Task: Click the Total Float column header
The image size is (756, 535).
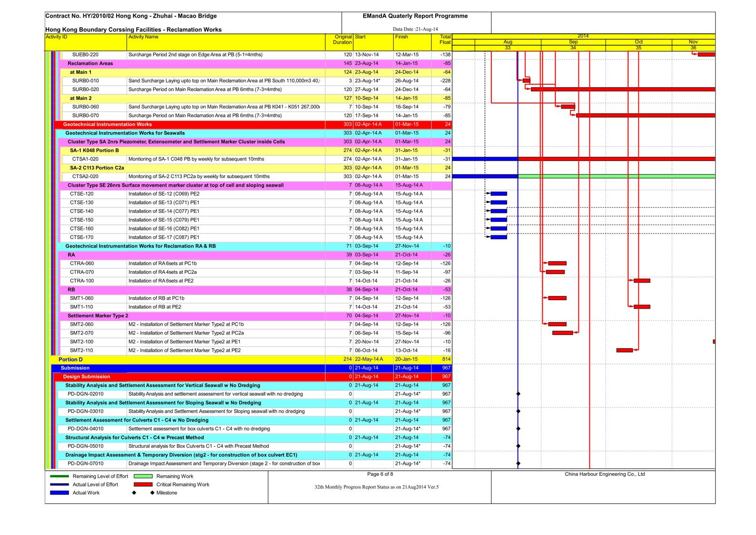Action: 442,42
